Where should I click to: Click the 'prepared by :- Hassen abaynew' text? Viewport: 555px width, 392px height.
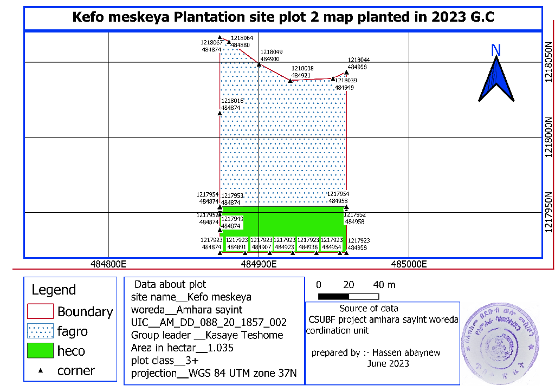click(x=376, y=352)
